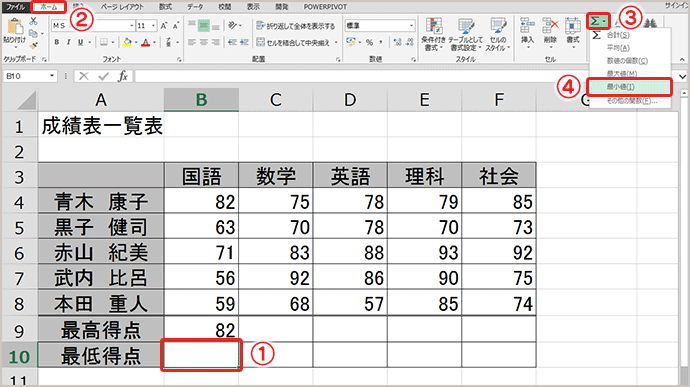Viewport: 690px width, 387px height.
Task: Toggle italic formatting
Action: coord(69,42)
